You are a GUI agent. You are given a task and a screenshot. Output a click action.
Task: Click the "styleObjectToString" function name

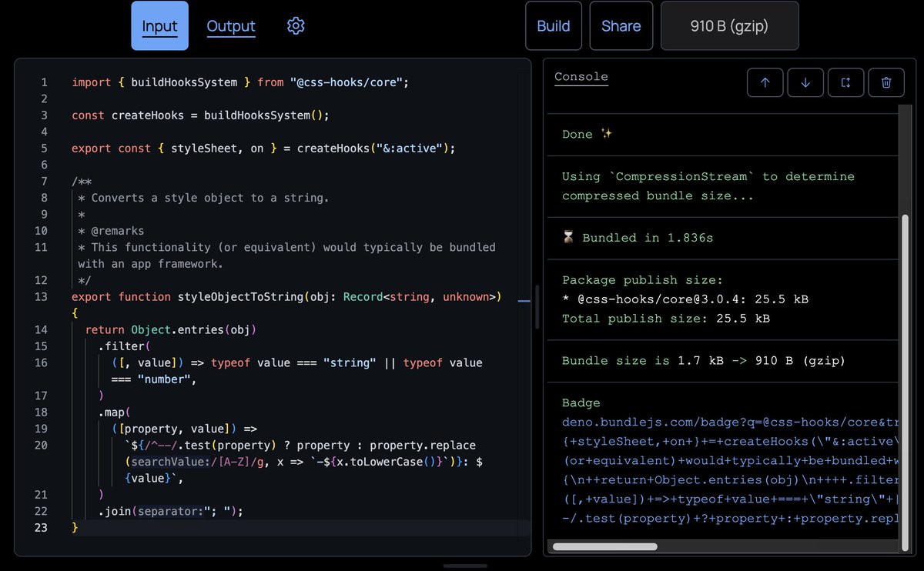pyautogui.click(x=240, y=296)
